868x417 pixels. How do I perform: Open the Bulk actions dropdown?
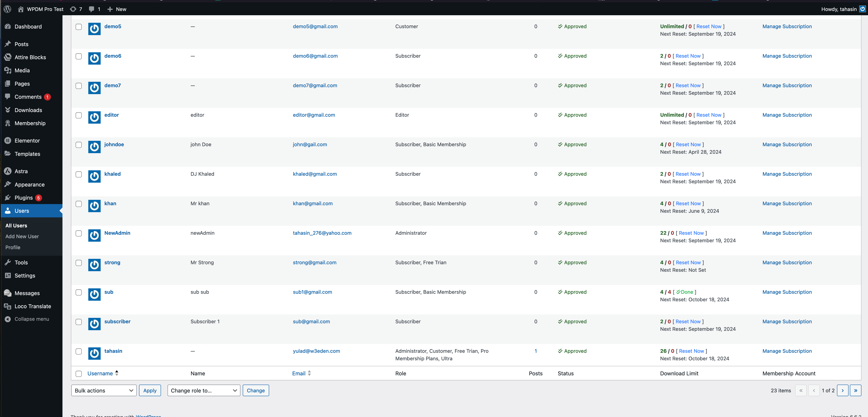click(104, 390)
